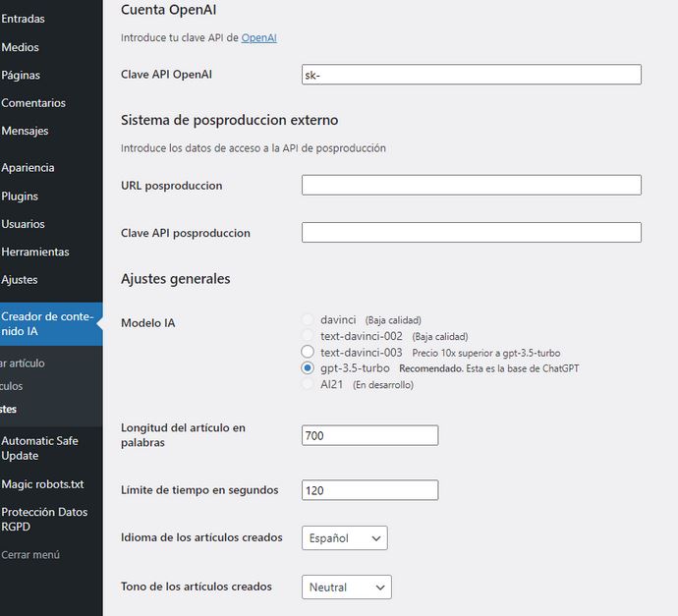The height and width of the screenshot is (616, 678).
Task: Open the Plugins menu item
Action: coord(20,196)
